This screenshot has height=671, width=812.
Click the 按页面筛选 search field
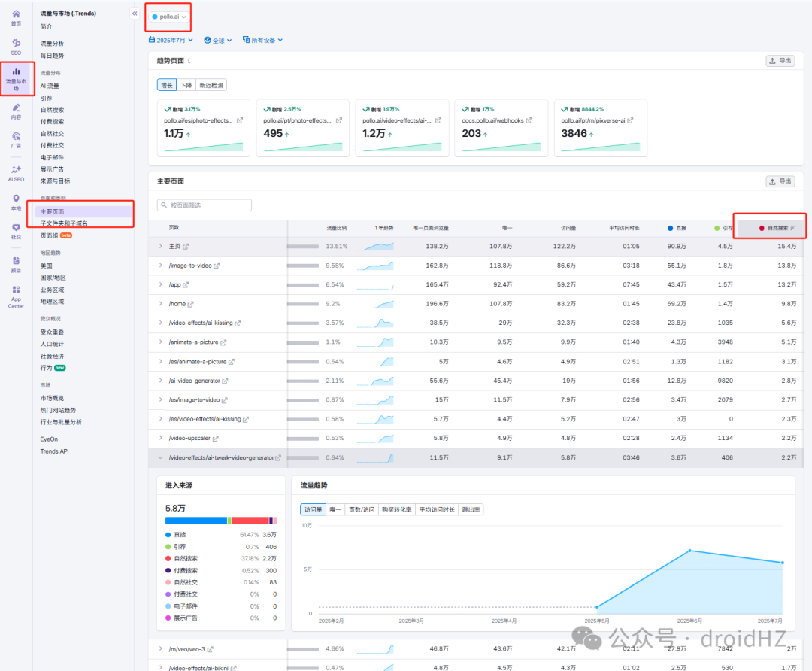click(x=205, y=205)
